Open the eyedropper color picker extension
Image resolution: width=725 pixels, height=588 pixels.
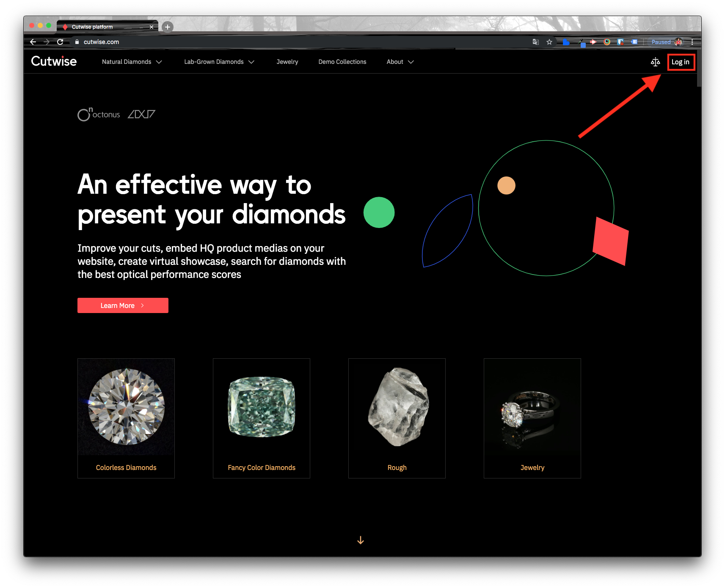click(581, 42)
